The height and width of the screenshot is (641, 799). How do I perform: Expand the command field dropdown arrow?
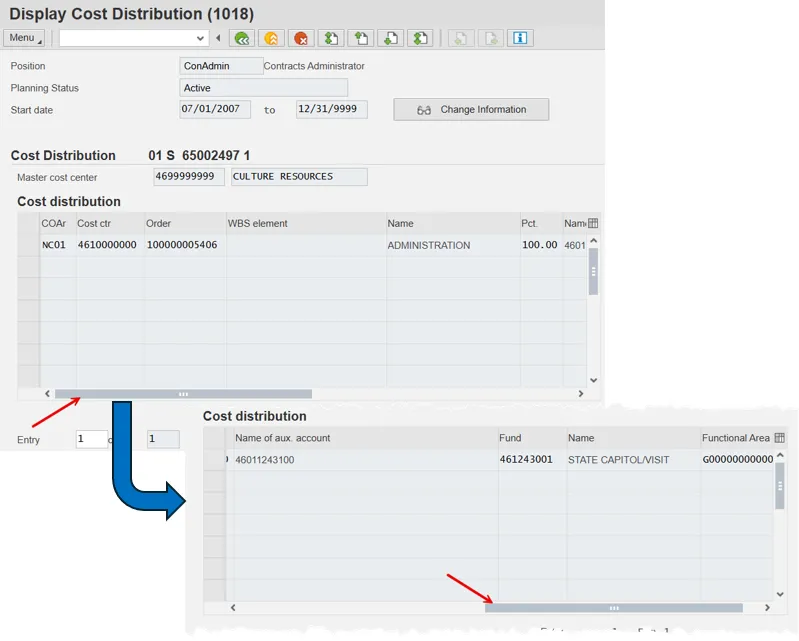(201, 38)
